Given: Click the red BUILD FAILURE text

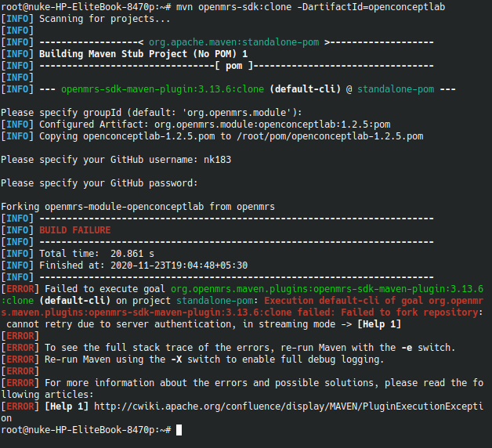Looking at the screenshot, I should coord(75,230).
